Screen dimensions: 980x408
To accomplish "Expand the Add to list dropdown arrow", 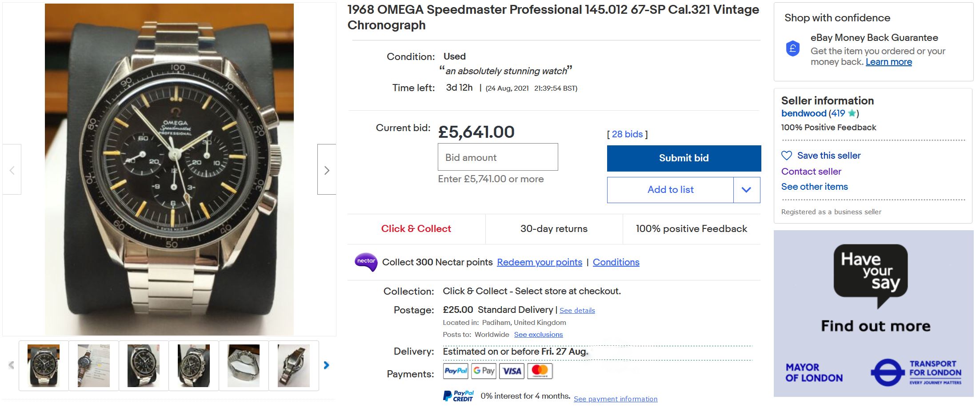I will click(x=746, y=190).
